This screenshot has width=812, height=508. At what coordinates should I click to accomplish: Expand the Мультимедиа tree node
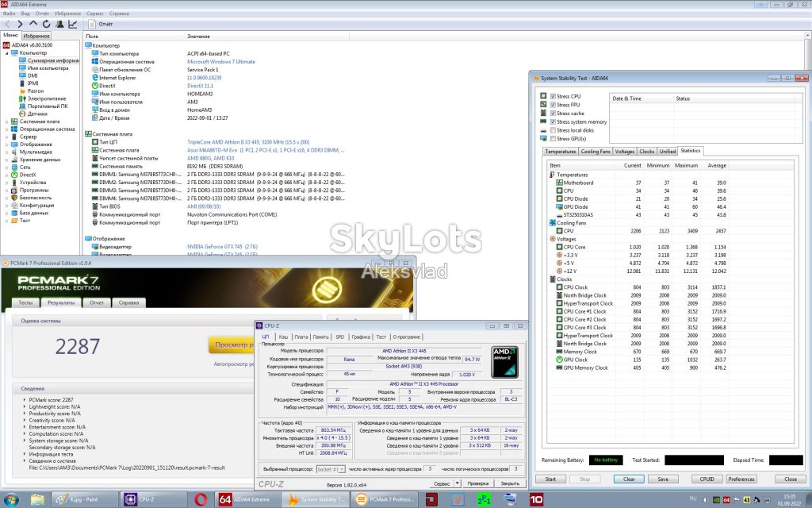pyautogui.click(x=6, y=152)
